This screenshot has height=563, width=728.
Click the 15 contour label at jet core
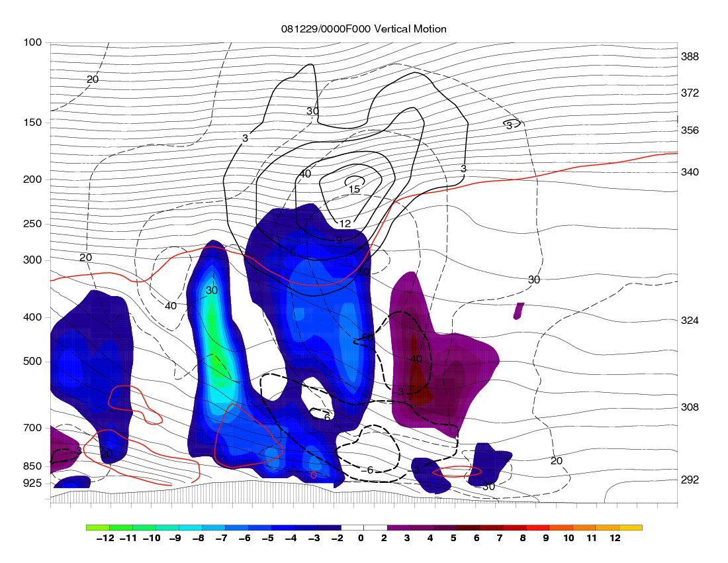(354, 189)
